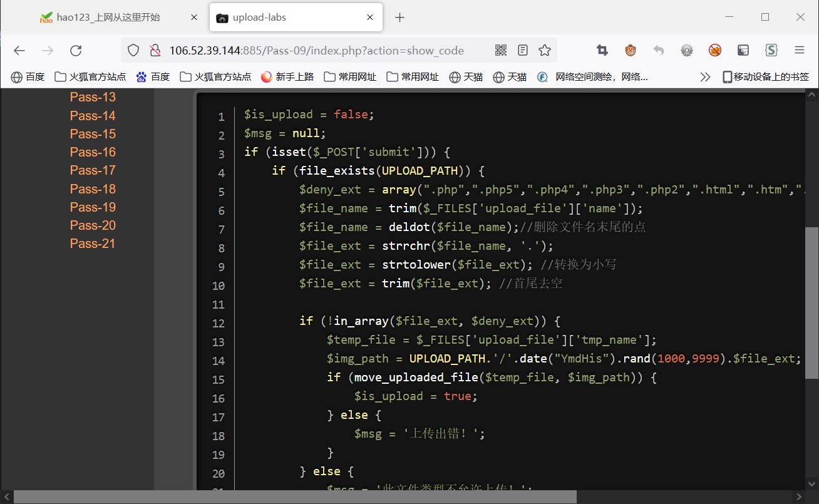Viewport: 819px width, 504px height.
Task: Open the tracking protection shield icon
Action: [x=133, y=51]
